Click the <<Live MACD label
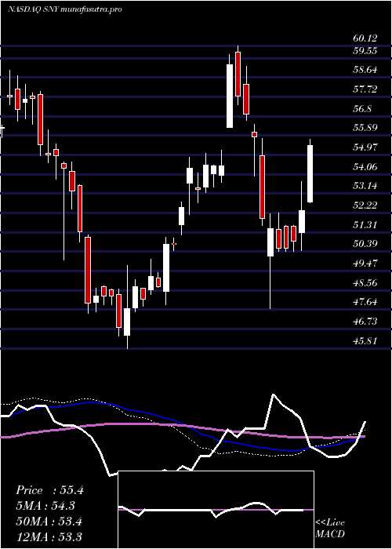Viewport: 392px width, 549px height. click(x=330, y=529)
